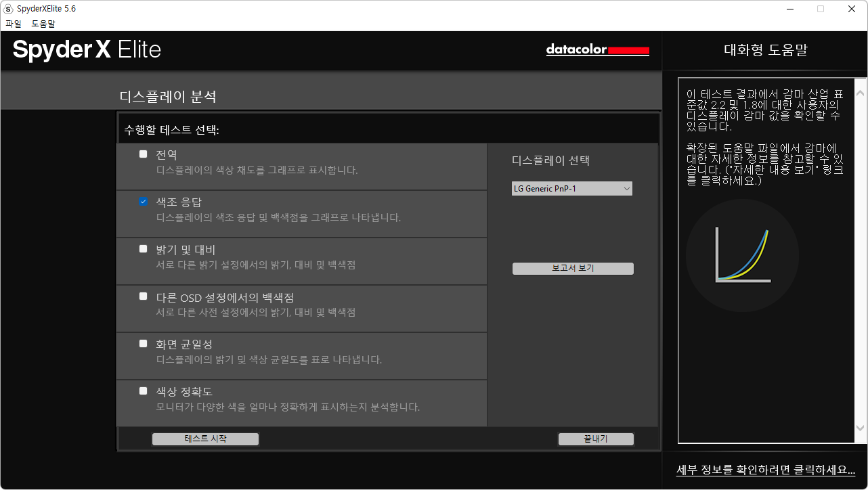Click the SpyderX Elite title logo
The height and width of the screenshot is (490, 868).
87,49
